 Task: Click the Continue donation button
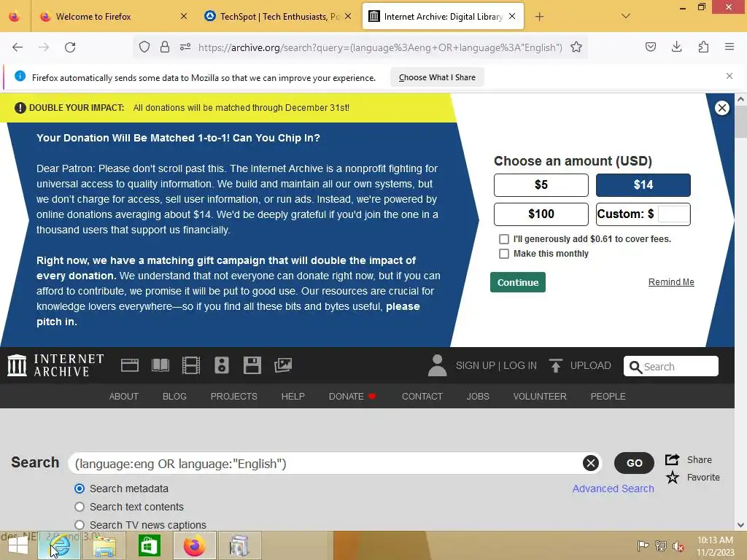[x=518, y=282]
